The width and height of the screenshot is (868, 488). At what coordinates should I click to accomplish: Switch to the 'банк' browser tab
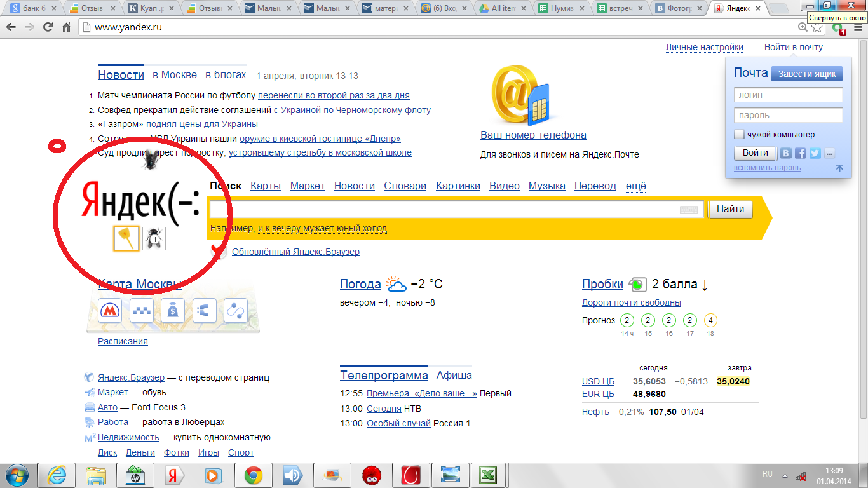35,8
